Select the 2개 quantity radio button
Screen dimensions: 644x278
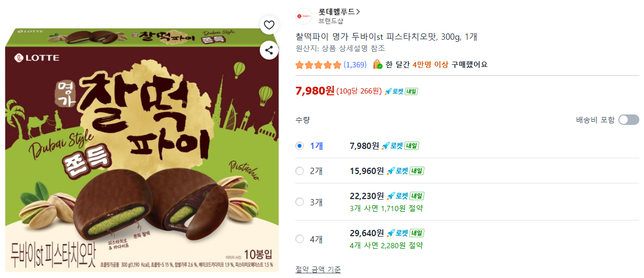(x=300, y=171)
